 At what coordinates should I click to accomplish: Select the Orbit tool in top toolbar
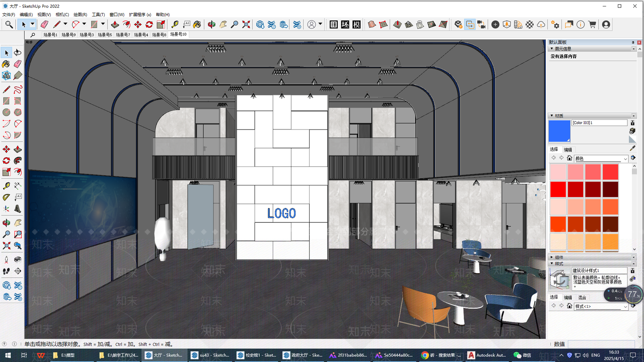pyautogui.click(x=211, y=25)
